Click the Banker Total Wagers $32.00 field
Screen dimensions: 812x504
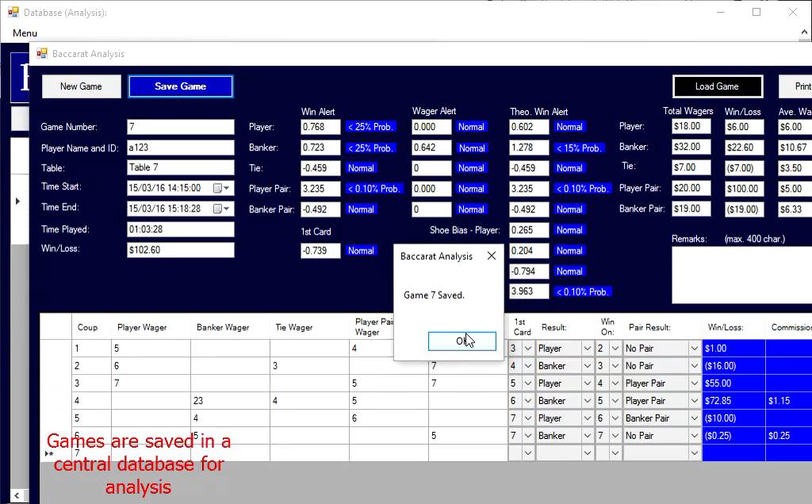coord(691,147)
